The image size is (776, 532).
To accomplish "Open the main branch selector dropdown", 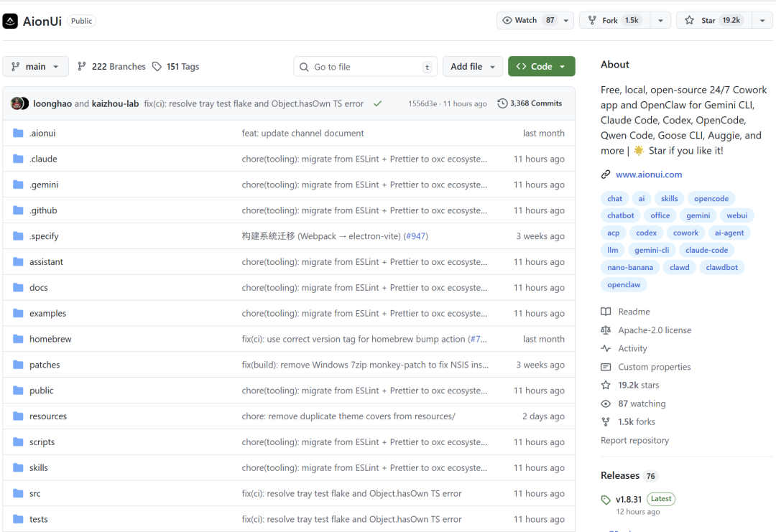I will pos(35,67).
